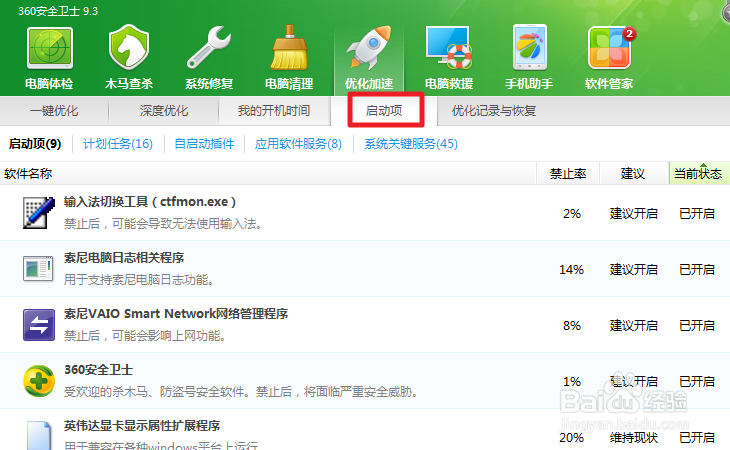Open the 手机助手 phone icon

[529, 47]
